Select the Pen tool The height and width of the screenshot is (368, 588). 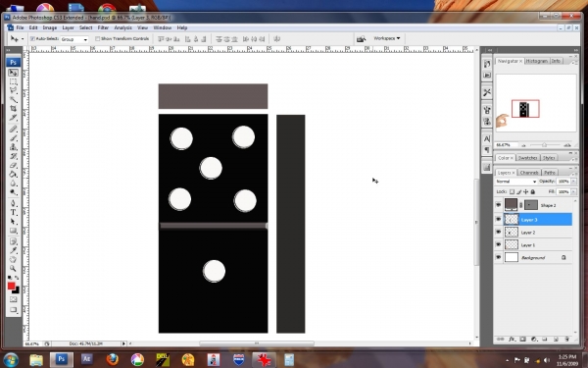click(x=13, y=203)
